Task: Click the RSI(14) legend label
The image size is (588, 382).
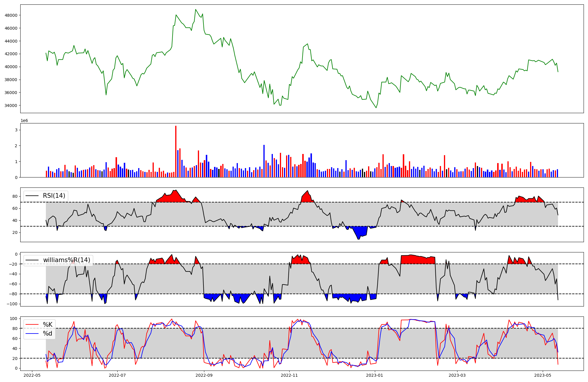Action: [x=54, y=196]
